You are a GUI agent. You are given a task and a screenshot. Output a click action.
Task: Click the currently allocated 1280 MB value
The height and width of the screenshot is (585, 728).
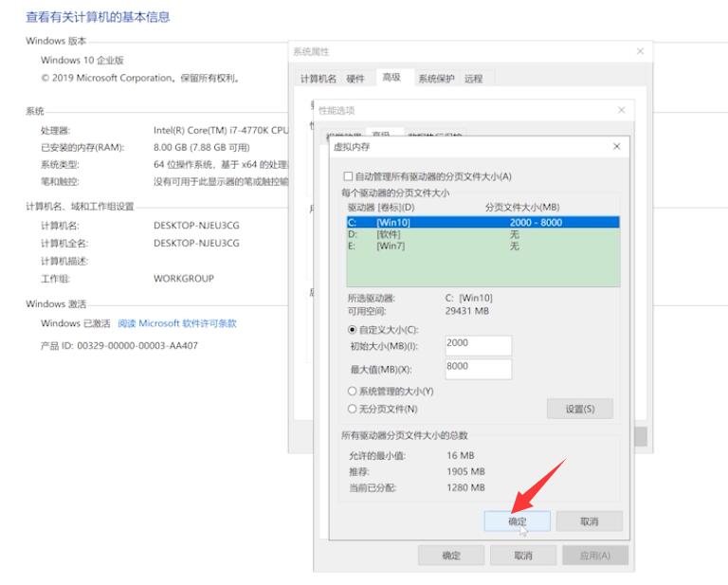[465, 487]
